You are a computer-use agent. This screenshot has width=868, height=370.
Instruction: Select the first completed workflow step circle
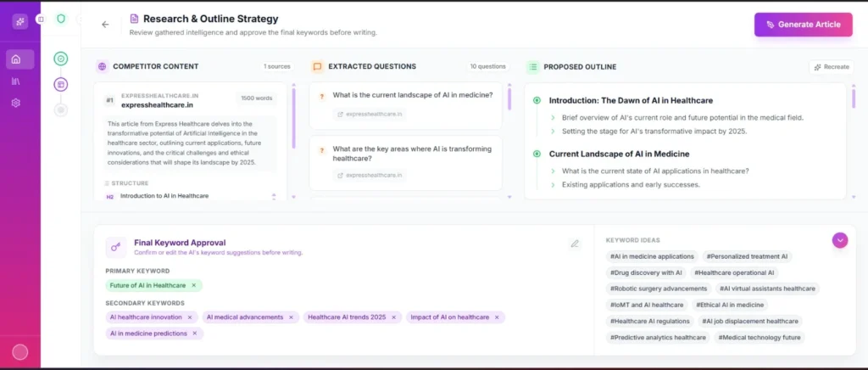(61, 59)
